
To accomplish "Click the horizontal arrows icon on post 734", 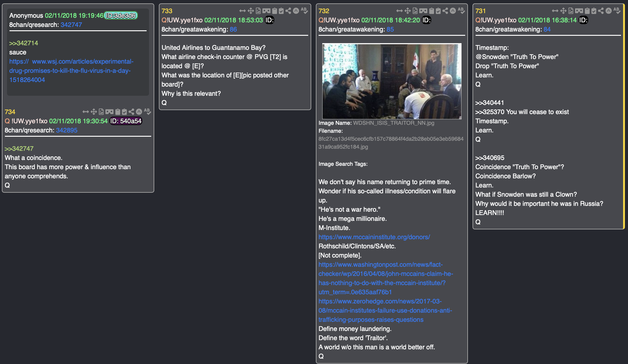I will (85, 112).
